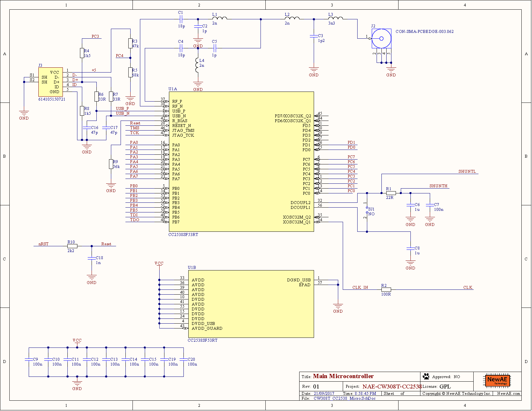This screenshot has width=532, height=411.
Task: Click the NewAE Technology logo
Action: tap(497, 381)
